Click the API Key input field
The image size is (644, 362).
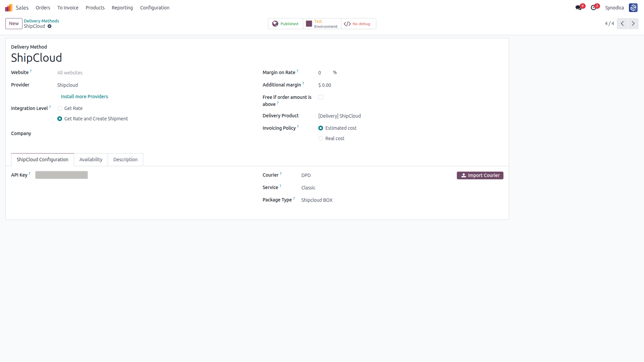pyautogui.click(x=61, y=175)
